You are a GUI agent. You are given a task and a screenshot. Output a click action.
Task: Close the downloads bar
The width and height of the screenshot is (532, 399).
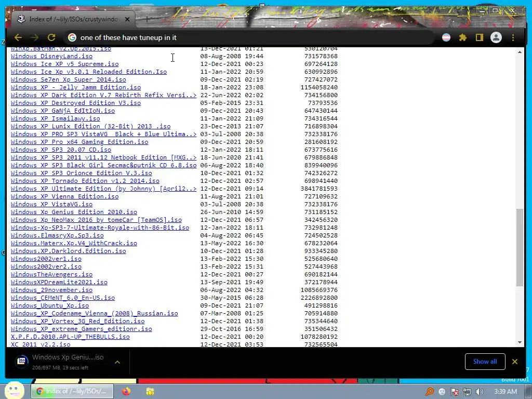click(x=515, y=362)
